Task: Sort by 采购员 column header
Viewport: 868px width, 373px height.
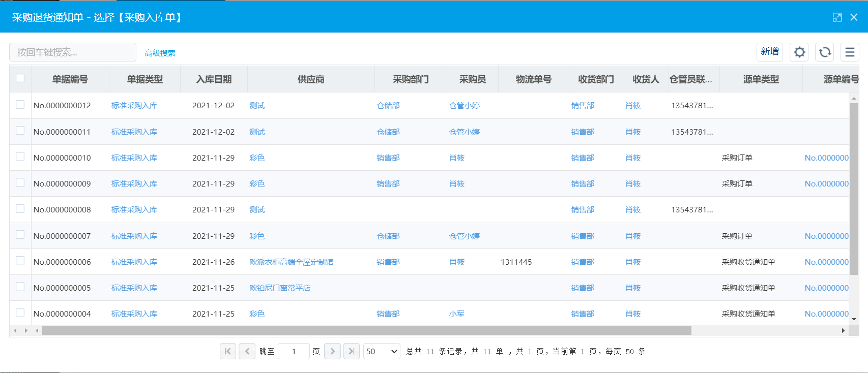Action: [473, 79]
